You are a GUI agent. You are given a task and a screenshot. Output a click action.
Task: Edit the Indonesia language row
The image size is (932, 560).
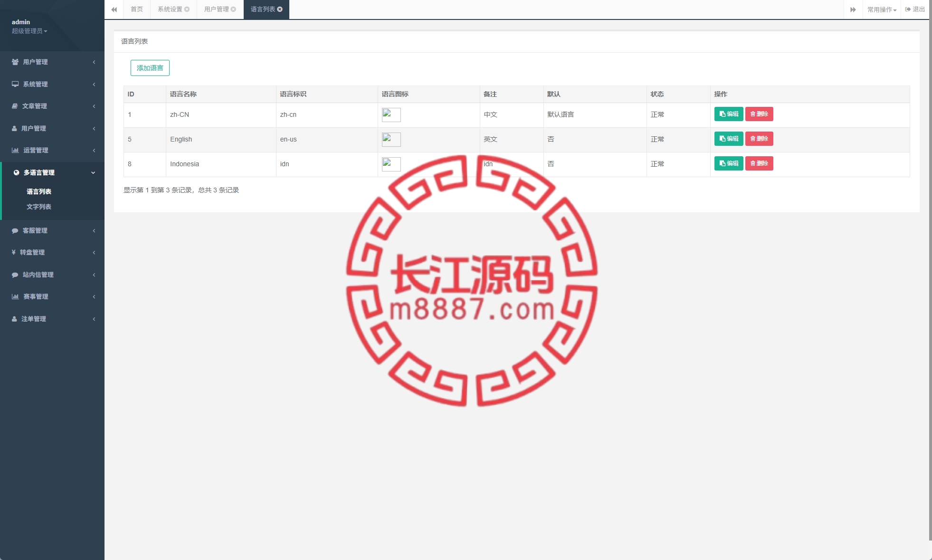point(729,163)
